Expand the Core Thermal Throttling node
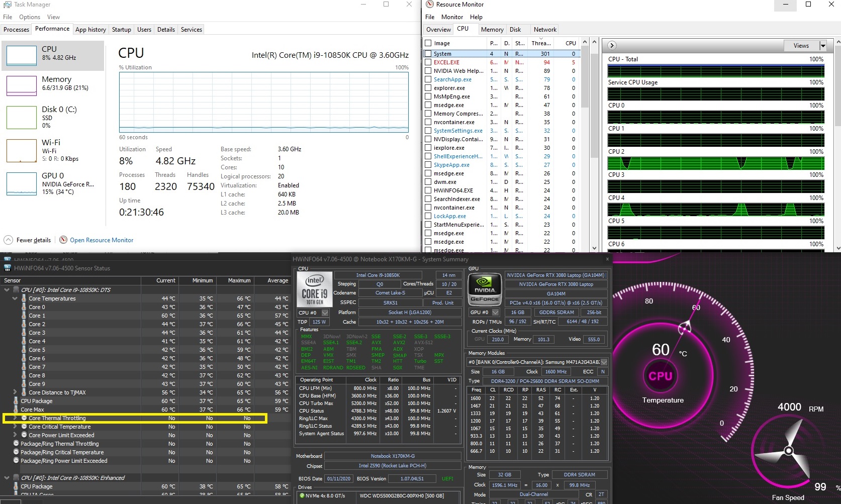 [15, 418]
